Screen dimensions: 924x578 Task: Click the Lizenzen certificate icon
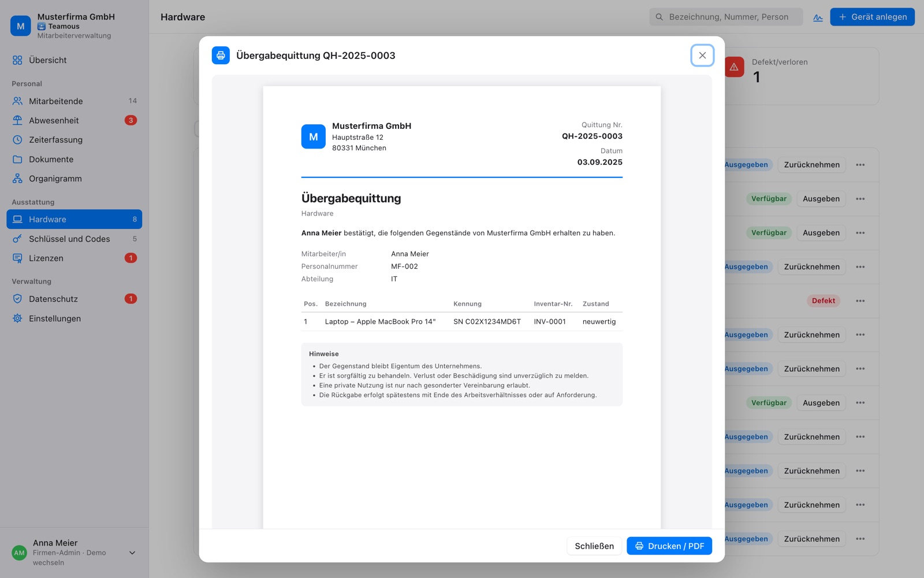pyautogui.click(x=17, y=258)
